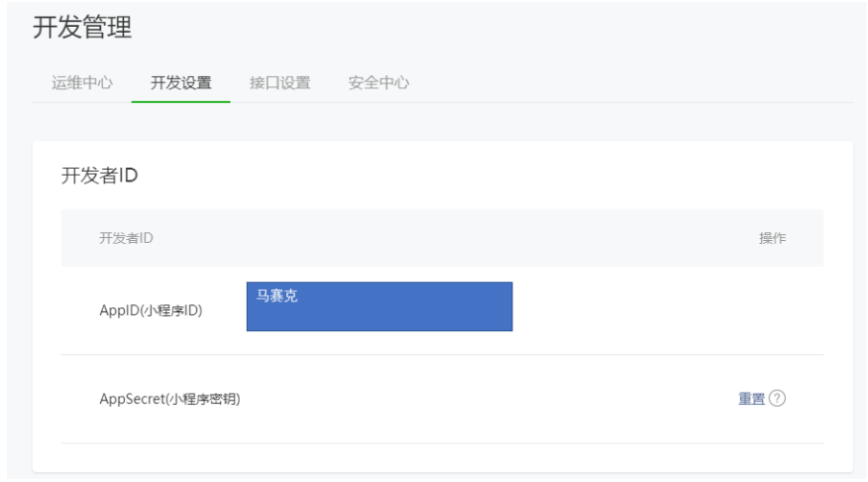The width and height of the screenshot is (868, 482).
Task: Open the 运维中心 tab
Action: (x=81, y=83)
